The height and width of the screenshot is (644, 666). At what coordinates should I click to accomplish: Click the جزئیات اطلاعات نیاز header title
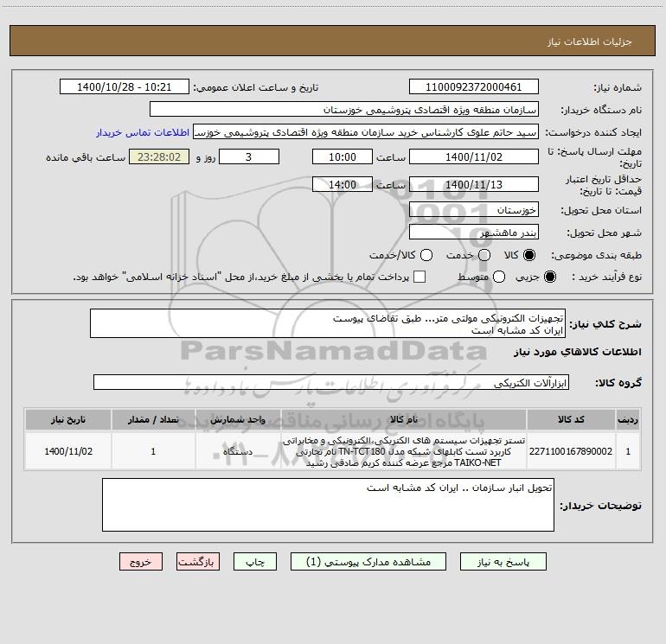coord(589,41)
